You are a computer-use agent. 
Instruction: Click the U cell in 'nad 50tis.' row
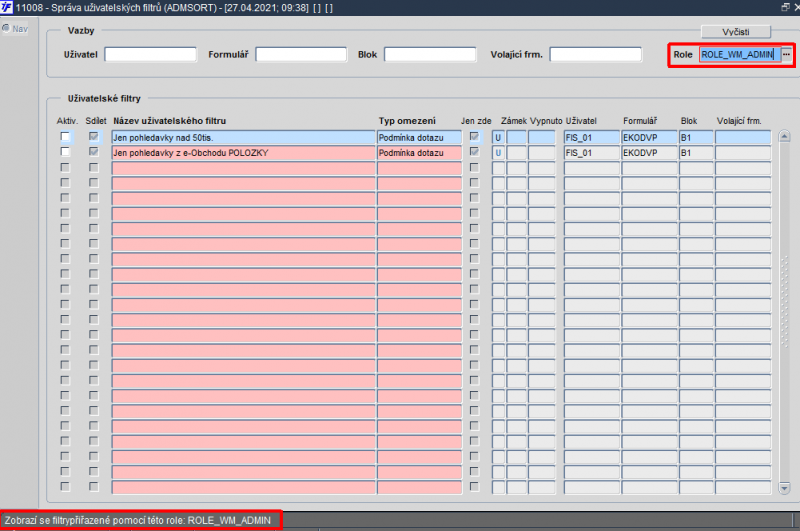click(x=498, y=137)
